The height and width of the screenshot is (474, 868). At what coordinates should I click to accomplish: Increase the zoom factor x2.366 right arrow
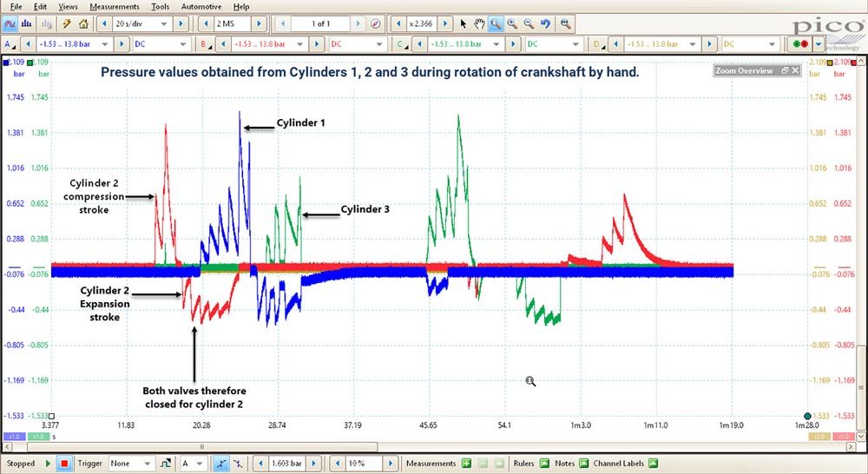tap(445, 23)
